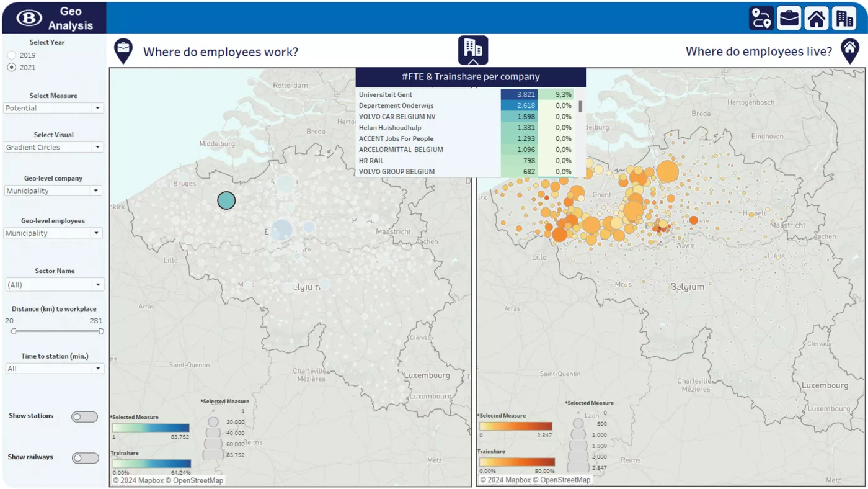868x489 pixels.
Task: Enable the Show stations toggle
Action: [x=84, y=417]
